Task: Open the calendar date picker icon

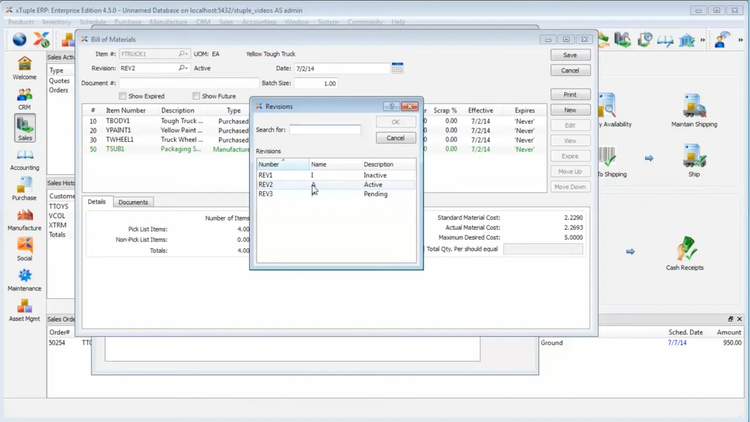Action: (x=398, y=68)
